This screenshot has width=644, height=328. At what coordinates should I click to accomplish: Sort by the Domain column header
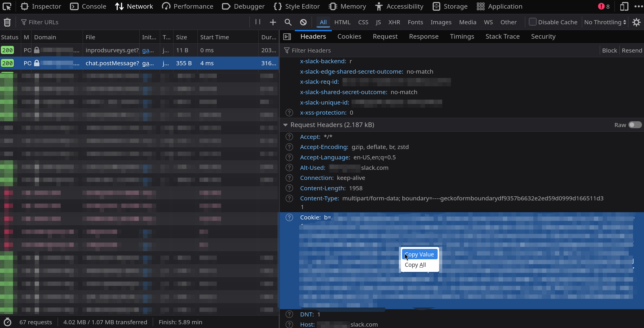(57, 37)
